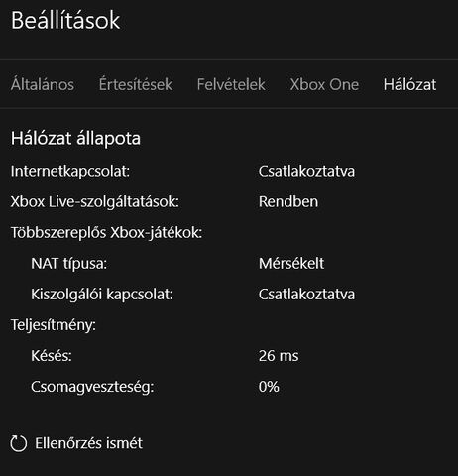Click the Többszereplős Xbox-játékok label

(x=106, y=232)
